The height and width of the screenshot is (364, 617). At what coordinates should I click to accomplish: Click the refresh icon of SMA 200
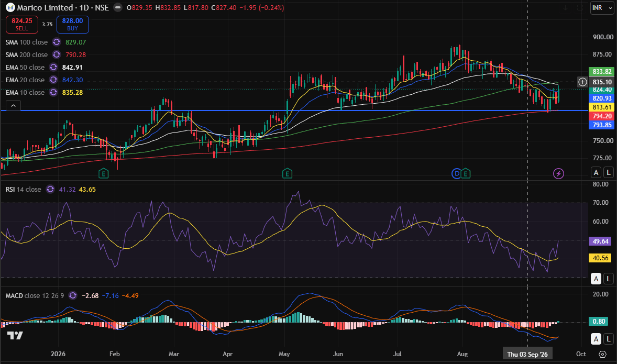coord(57,54)
